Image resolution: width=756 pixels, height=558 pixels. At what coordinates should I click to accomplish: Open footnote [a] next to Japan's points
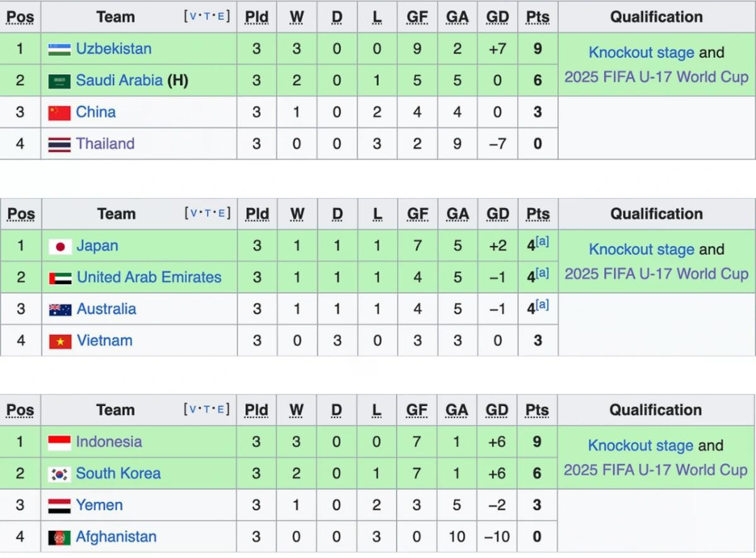(x=542, y=241)
